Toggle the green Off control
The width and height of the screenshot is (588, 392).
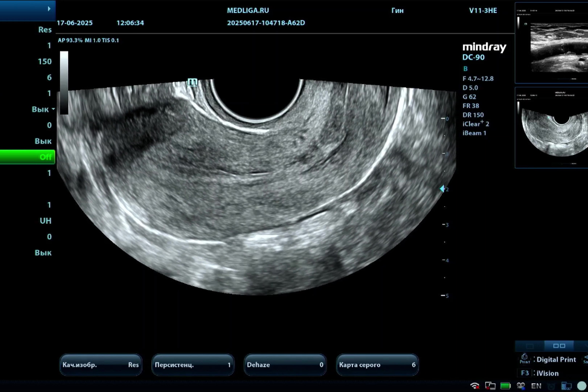pyautogui.click(x=27, y=157)
